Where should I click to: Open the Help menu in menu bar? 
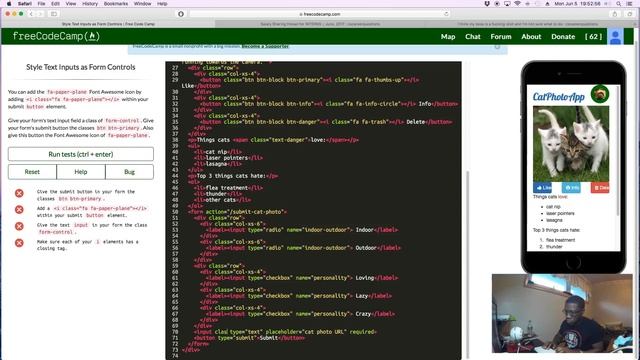point(162,3)
